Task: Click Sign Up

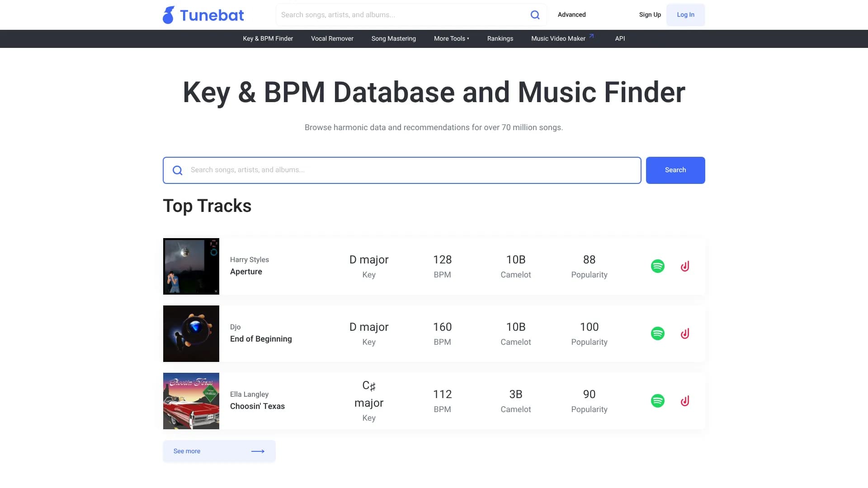Action: click(650, 15)
